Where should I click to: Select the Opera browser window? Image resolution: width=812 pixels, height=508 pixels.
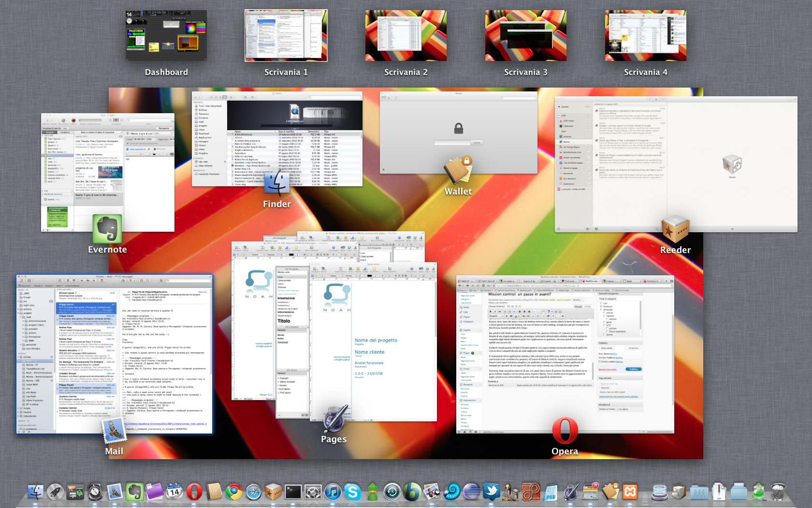click(565, 354)
